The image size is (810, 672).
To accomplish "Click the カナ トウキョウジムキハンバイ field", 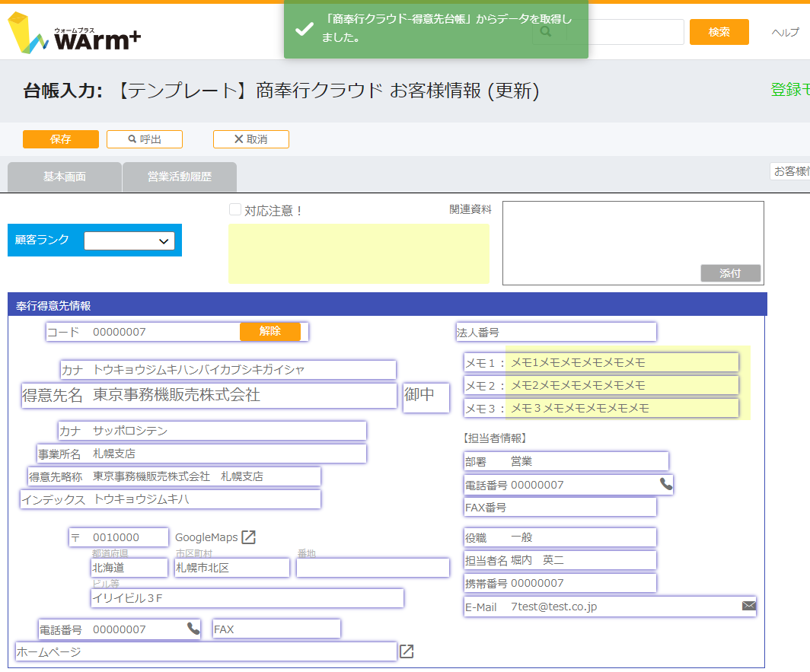I will click(228, 369).
